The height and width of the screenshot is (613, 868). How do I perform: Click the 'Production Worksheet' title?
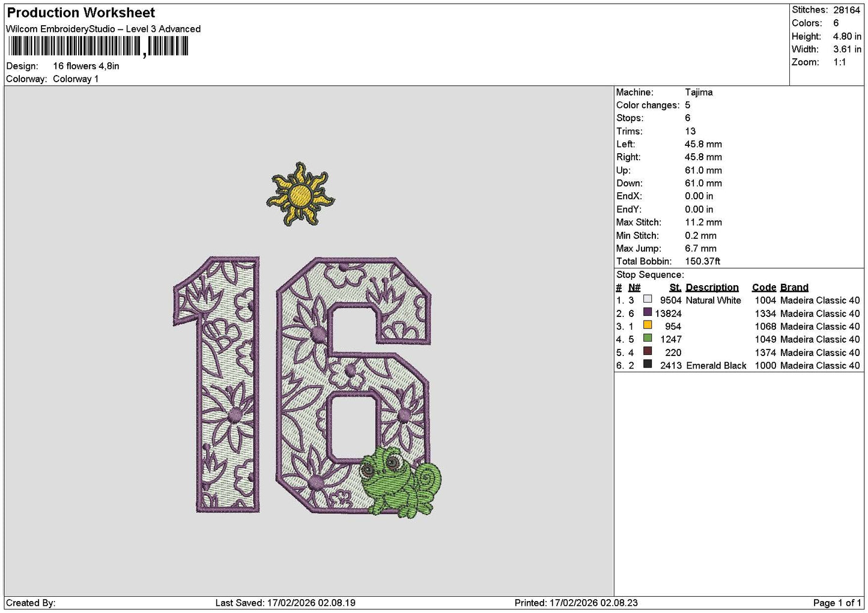pyautogui.click(x=81, y=13)
